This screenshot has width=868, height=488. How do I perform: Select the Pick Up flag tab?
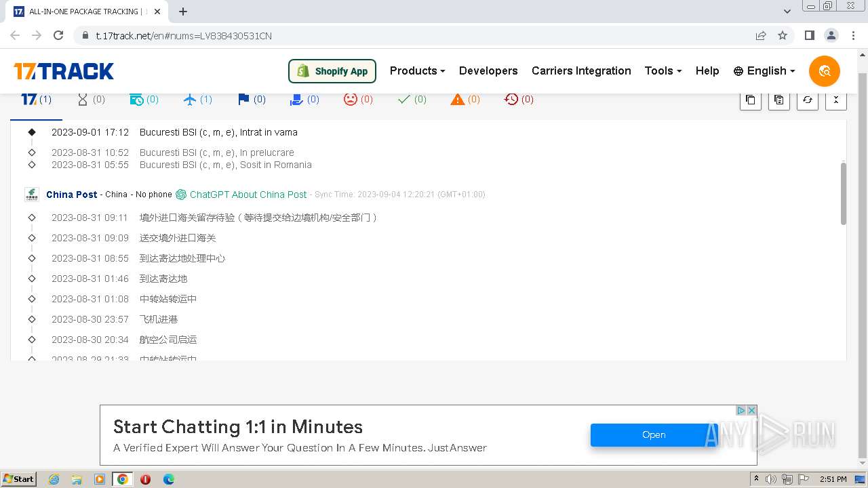click(x=252, y=100)
